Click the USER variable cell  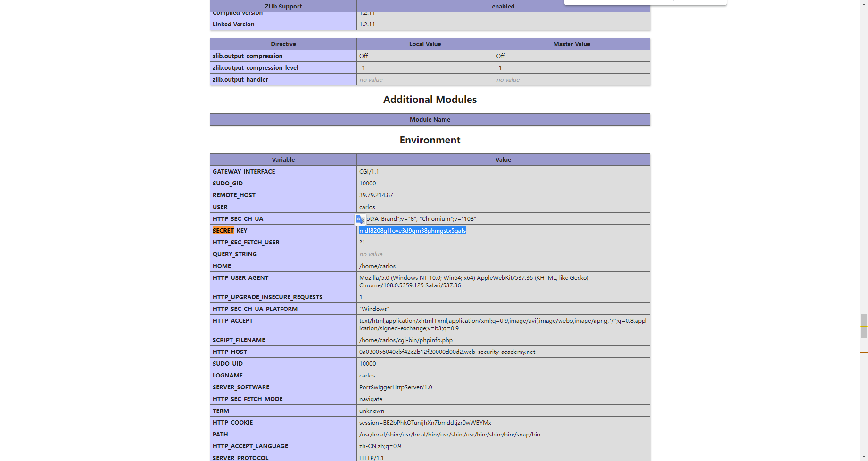coord(283,207)
